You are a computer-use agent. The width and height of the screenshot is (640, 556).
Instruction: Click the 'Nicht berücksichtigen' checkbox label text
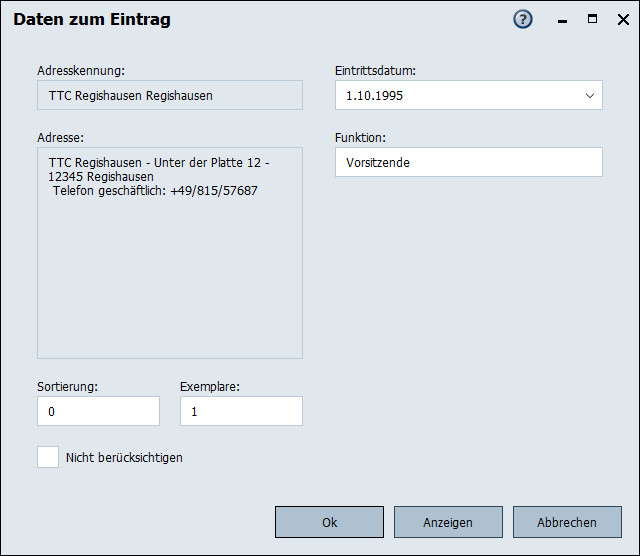pyautogui.click(x=124, y=458)
